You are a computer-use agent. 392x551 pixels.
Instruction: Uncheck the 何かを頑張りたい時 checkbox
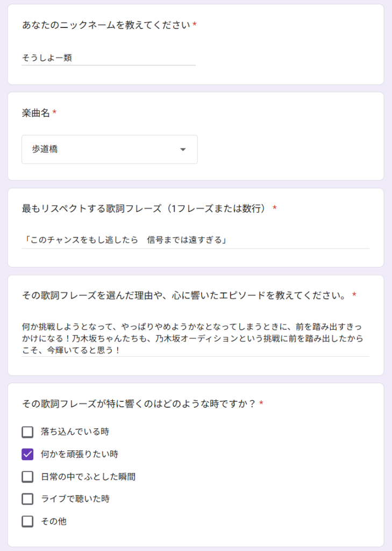click(x=27, y=454)
